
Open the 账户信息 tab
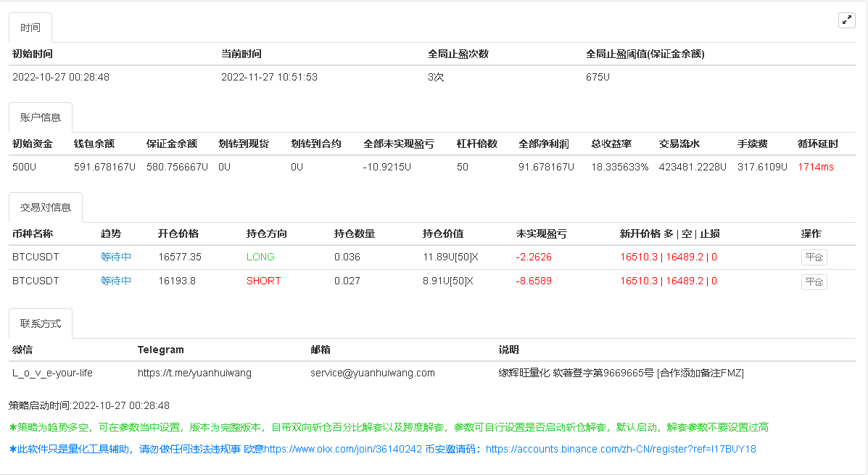pos(41,117)
